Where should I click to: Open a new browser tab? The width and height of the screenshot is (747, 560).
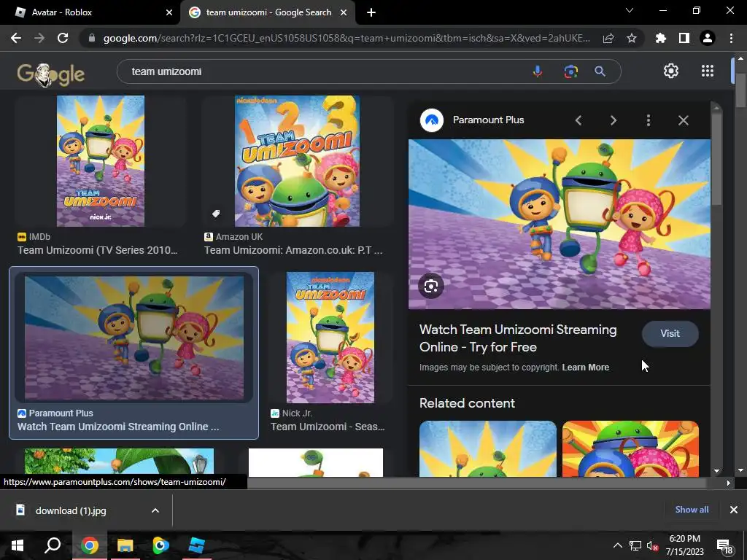[371, 12]
